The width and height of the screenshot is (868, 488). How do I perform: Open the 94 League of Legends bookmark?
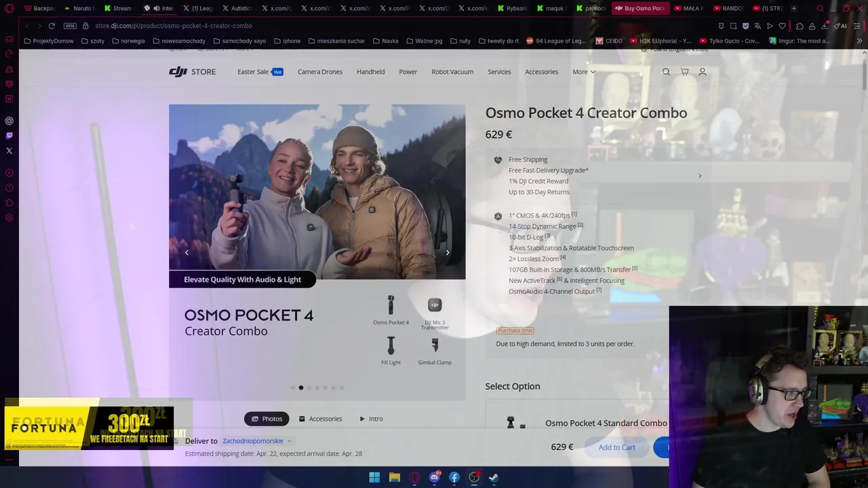(x=556, y=41)
